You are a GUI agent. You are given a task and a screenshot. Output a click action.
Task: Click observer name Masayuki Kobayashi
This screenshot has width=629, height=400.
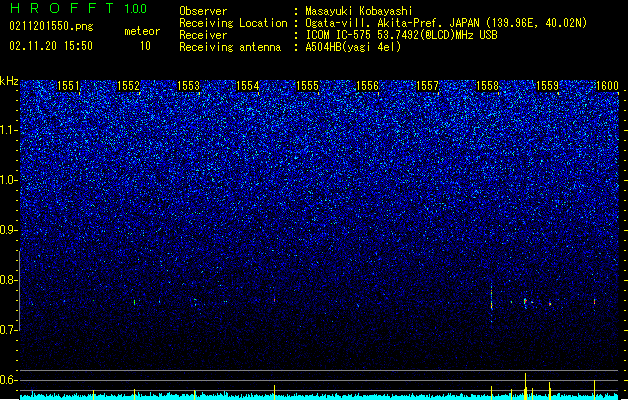click(x=359, y=11)
